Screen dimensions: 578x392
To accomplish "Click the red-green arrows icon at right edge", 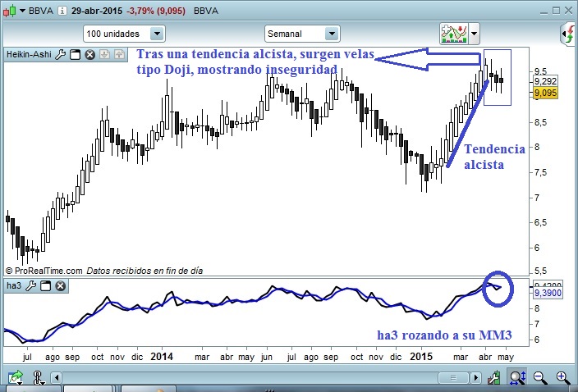I will [x=569, y=34].
